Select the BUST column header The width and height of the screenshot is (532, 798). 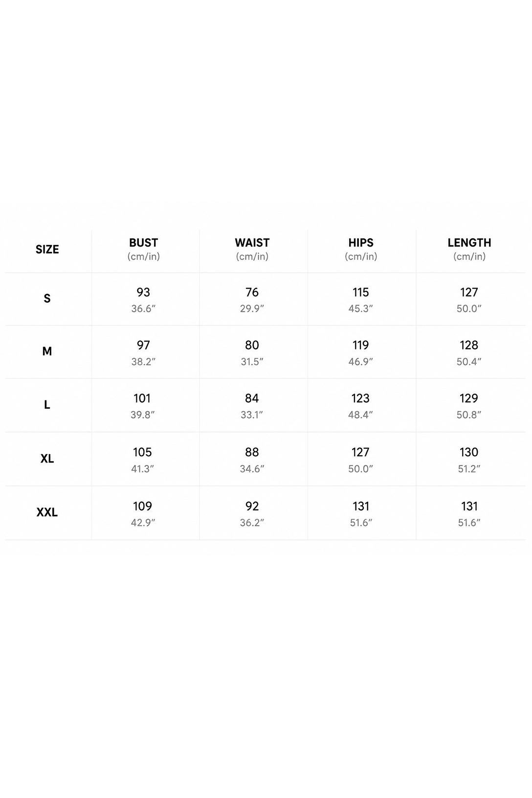pos(144,243)
